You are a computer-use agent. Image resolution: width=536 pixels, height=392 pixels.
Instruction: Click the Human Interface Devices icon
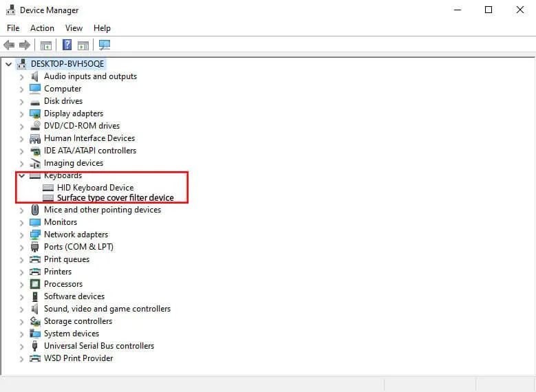[35, 138]
